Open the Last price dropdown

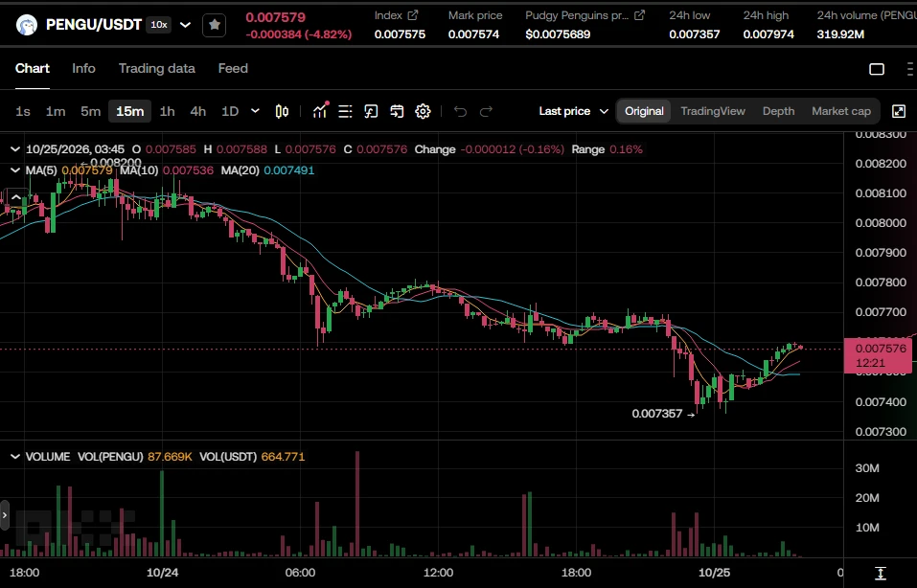[574, 111]
